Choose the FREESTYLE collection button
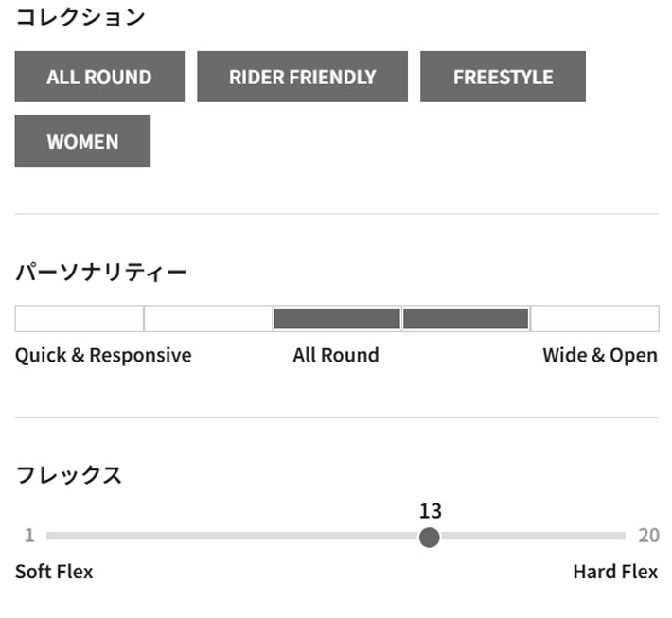 (x=503, y=77)
